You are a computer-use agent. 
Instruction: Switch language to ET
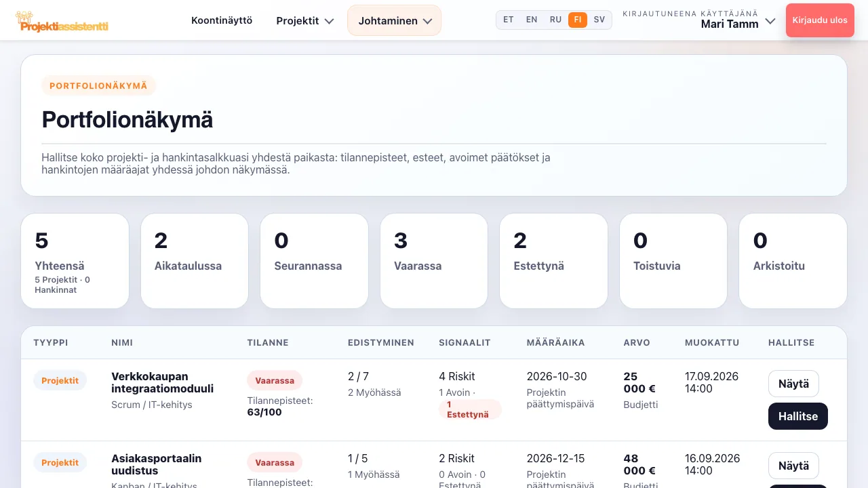[x=508, y=20]
